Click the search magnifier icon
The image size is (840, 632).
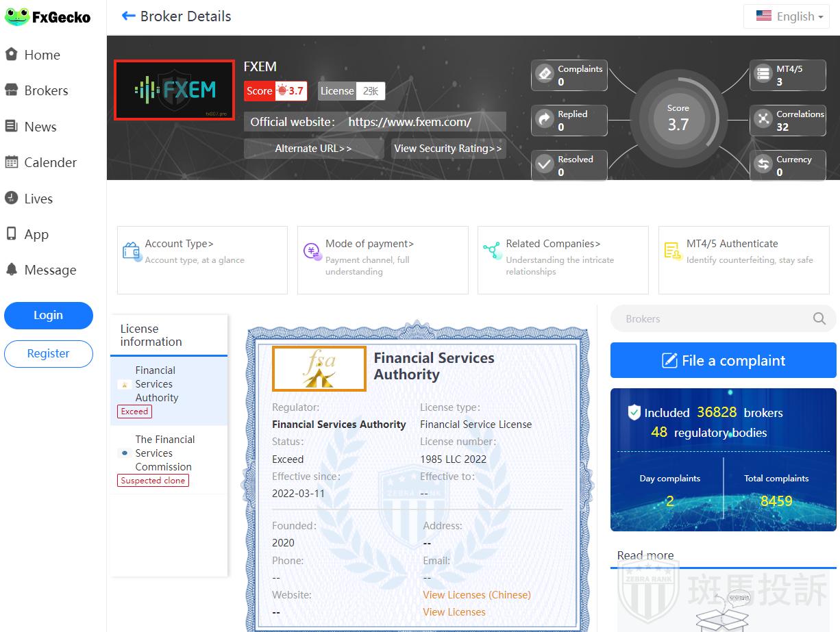[819, 318]
